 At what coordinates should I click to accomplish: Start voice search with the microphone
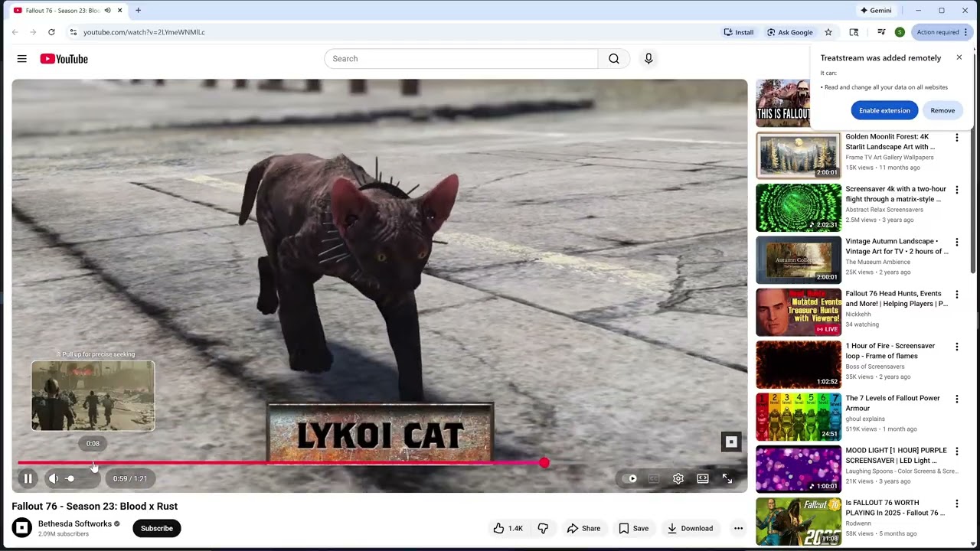[x=648, y=59]
